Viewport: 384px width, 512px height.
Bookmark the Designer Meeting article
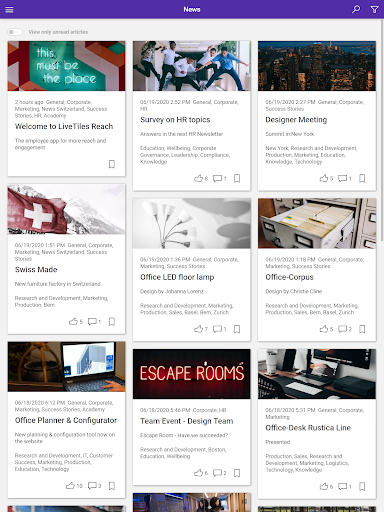[x=362, y=178]
